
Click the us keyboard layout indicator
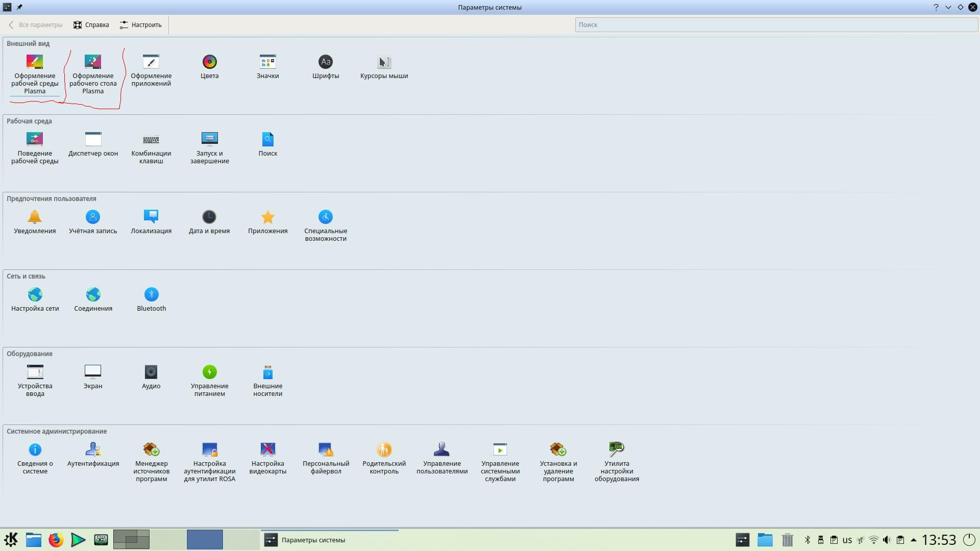click(x=847, y=540)
